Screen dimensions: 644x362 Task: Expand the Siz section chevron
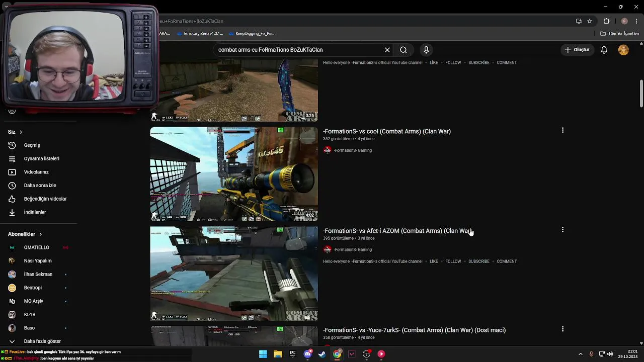point(21,132)
